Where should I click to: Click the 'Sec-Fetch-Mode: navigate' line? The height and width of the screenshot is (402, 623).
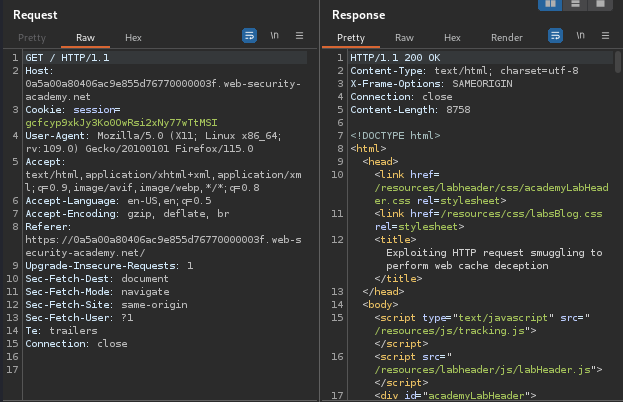click(97, 292)
